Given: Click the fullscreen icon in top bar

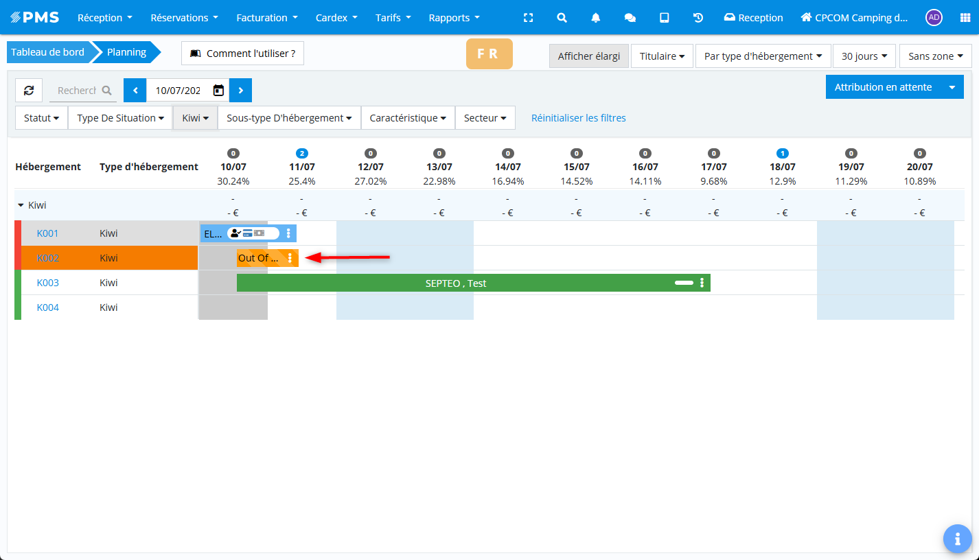Looking at the screenshot, I should point(528,18).
